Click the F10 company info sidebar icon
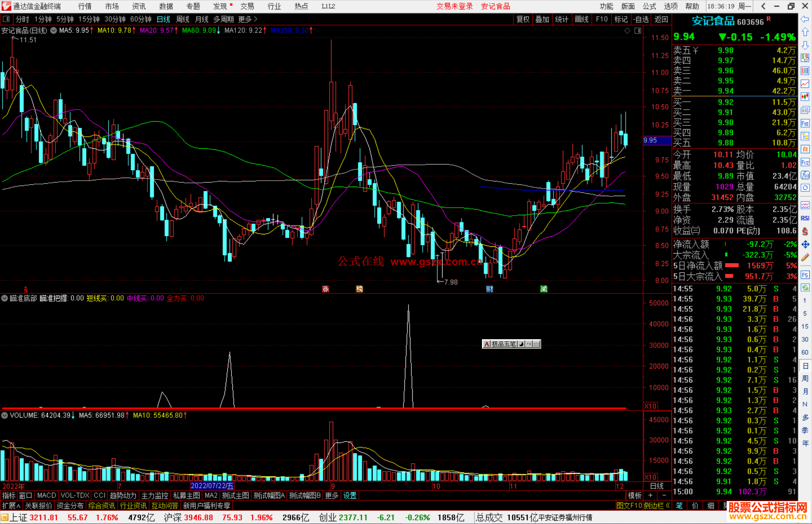Screen dimensions: 812x524 coord(805,123)
